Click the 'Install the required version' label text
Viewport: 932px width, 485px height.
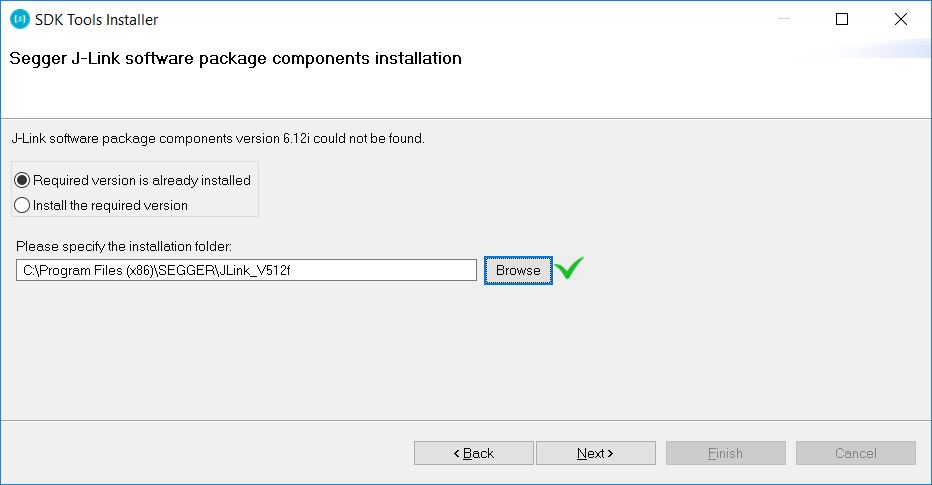pos(110,206)
